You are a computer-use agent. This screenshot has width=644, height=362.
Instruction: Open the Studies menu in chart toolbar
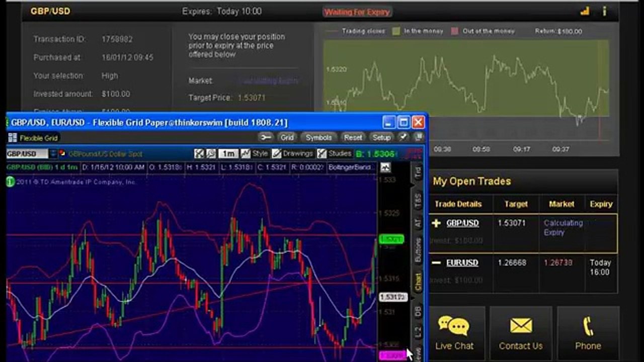(x=334, y=154)
